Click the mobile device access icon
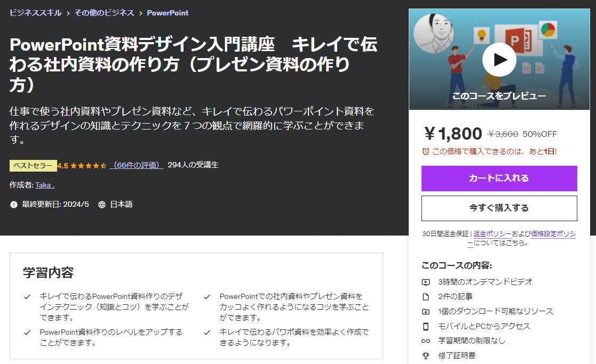This screenshot has width=596, height=364. point(426,326)
